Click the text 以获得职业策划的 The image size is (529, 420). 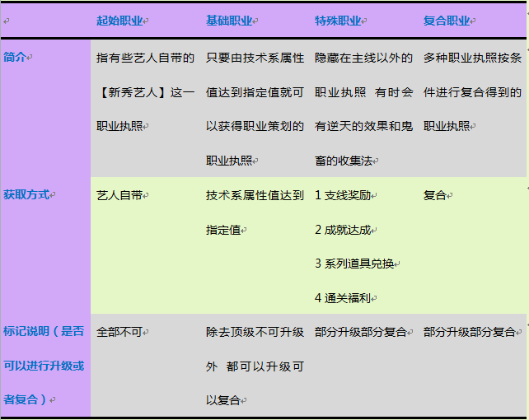tap(255, 126)
